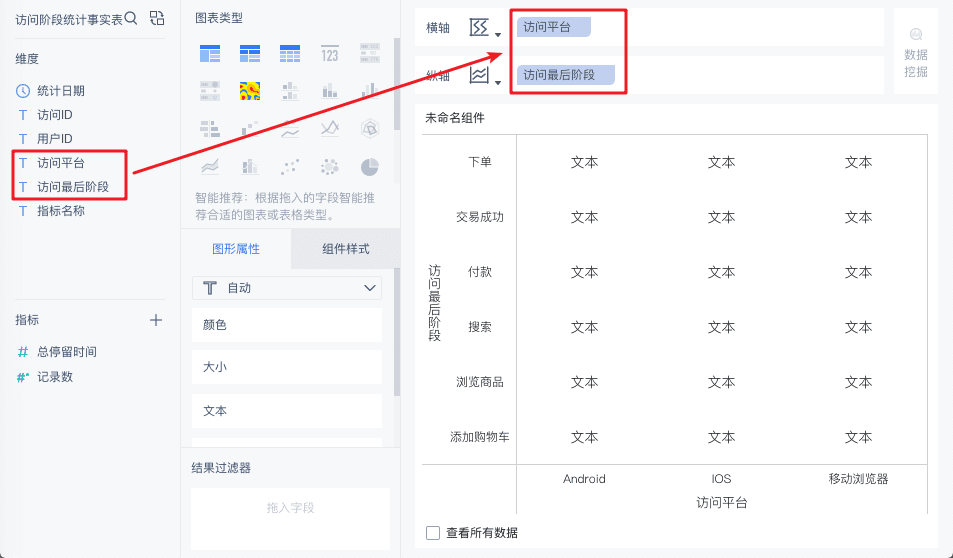The width and height of the screenshot is (953, 558).
Task: Click the IOS column label
Action: click(721, 479)
